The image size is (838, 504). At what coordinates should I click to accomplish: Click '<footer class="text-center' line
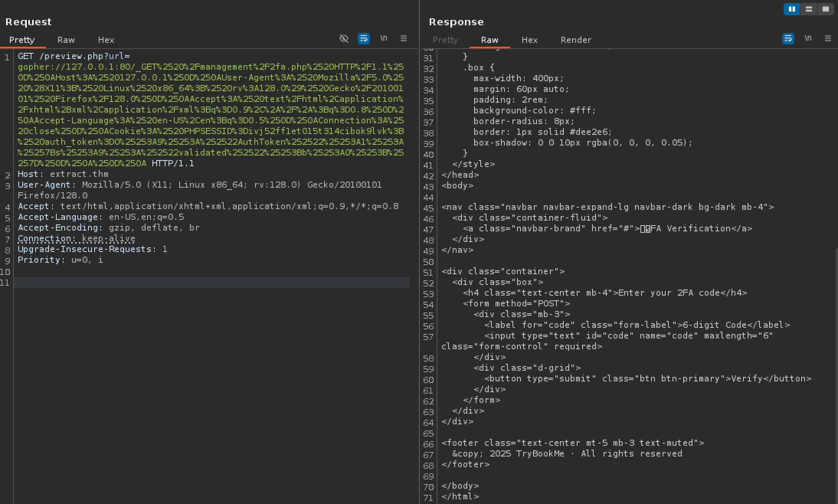[573, 443]
